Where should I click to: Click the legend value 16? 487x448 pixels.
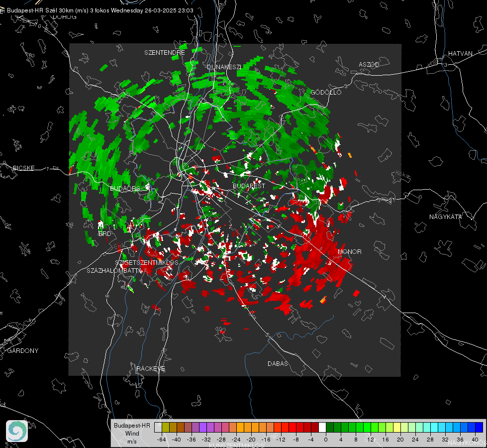[x=386, y=440]
